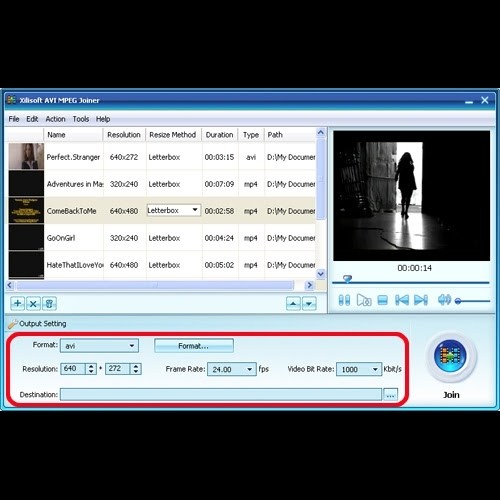This screenshot has width=500, height=500.
Task: Move selected item up in list
Action: [x=293, y=304]
